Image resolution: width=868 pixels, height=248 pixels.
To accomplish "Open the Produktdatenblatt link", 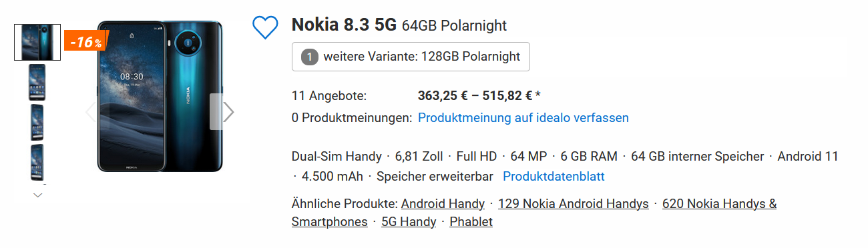I will [554, 177].
